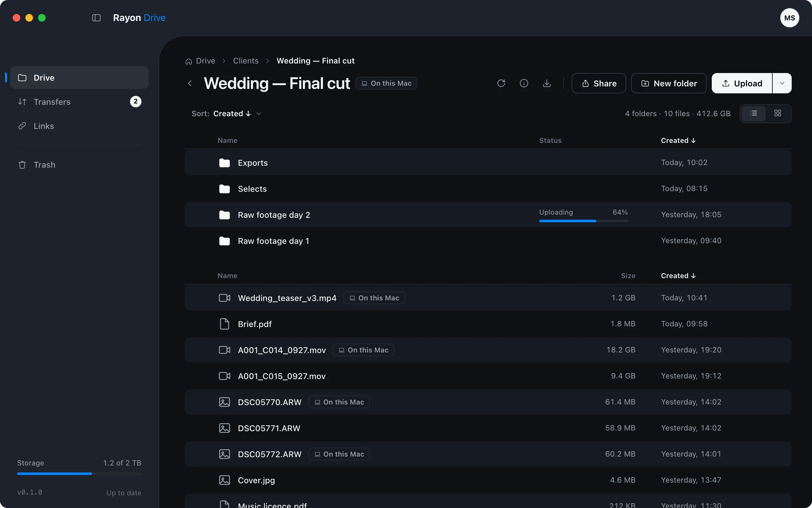Click the Up to date status text
This screenshot has height=508, width=812.
click(x=124, y=493)
